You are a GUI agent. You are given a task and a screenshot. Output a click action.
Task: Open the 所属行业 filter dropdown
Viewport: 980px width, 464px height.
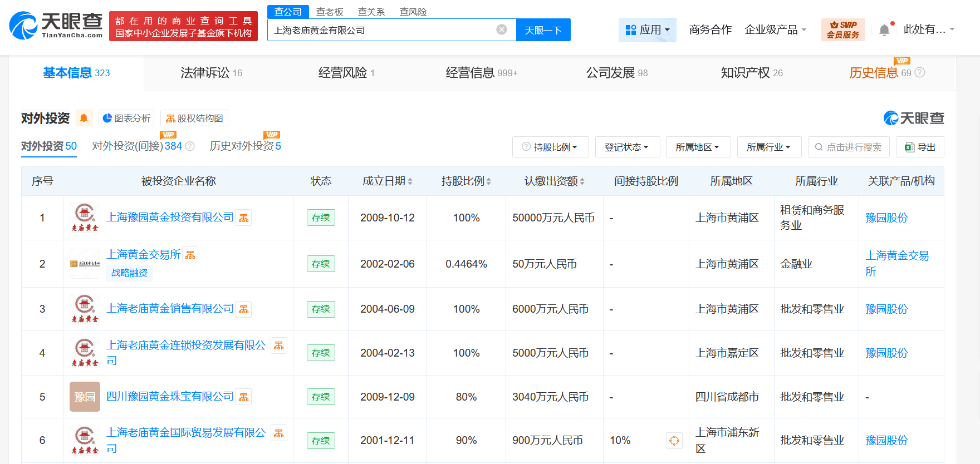768,147
